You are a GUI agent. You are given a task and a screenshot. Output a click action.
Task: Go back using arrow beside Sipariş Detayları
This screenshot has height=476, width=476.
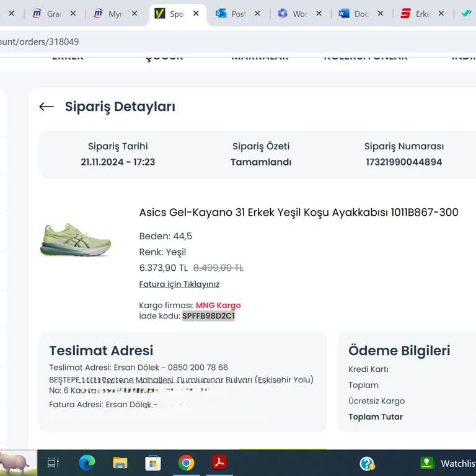tap(46, 107)
